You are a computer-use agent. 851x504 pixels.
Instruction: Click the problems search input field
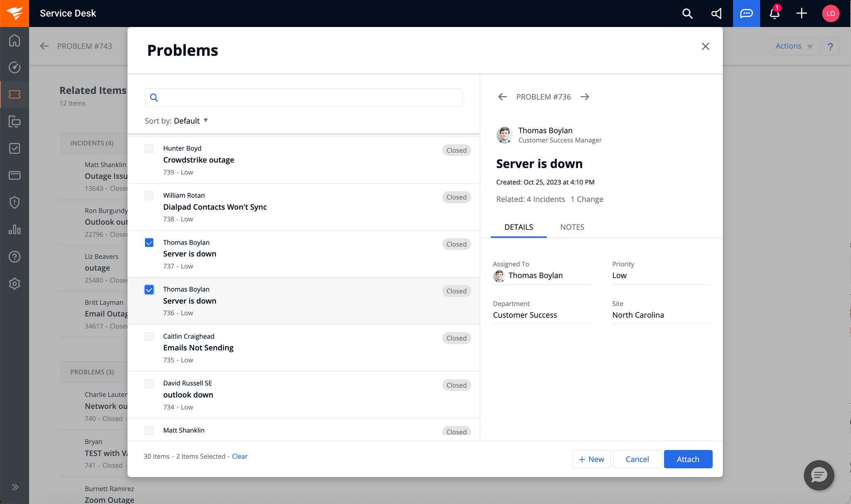pos(307,98)
